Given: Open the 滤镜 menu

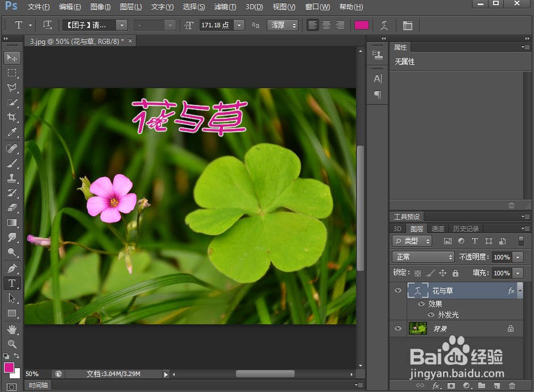Looking at the screenshot, I should pos(225,6).
